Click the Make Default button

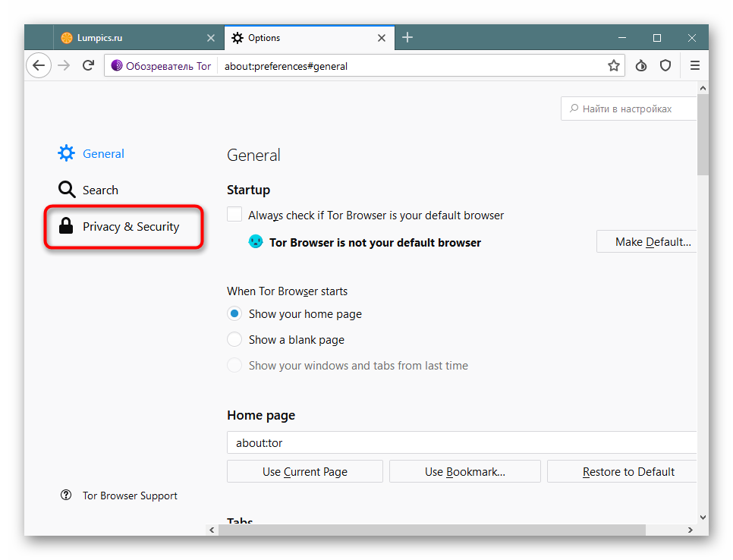click(648, 242)
